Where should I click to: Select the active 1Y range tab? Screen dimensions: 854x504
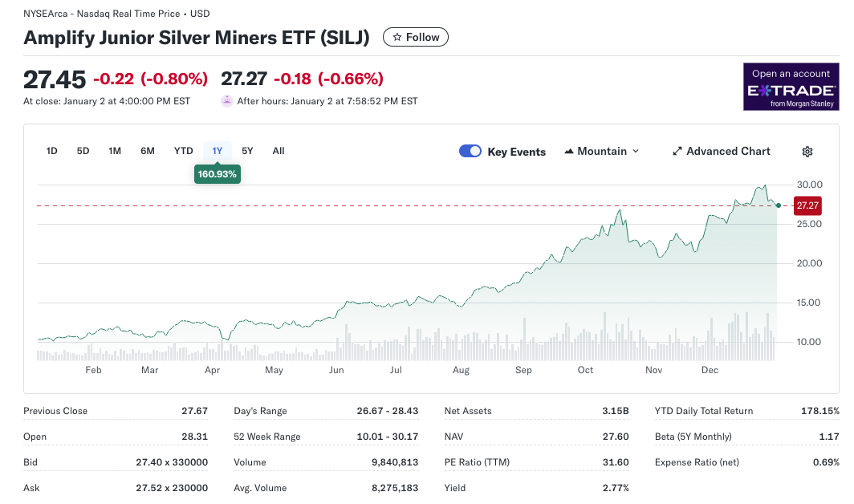[x=217, y=151]
